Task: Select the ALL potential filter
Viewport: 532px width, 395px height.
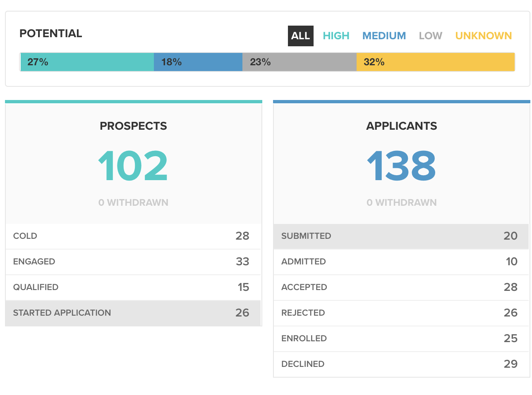Action: (x=300, y=36)
